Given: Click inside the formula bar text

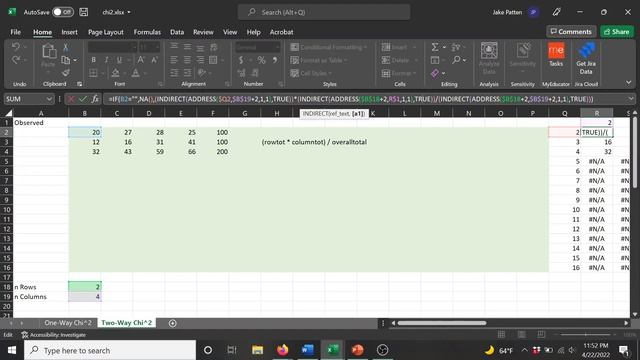Looking at the screenshot, I should [x=351, y=99].
